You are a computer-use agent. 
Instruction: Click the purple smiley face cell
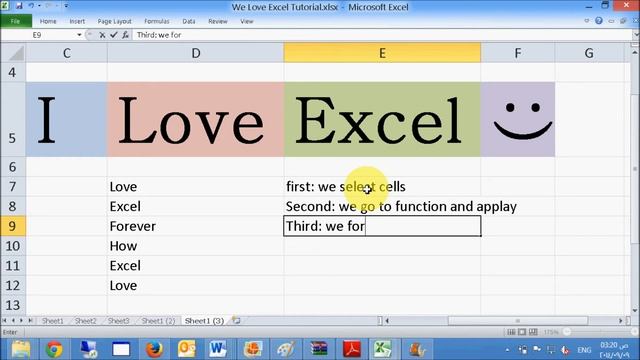tap(518, 120)
